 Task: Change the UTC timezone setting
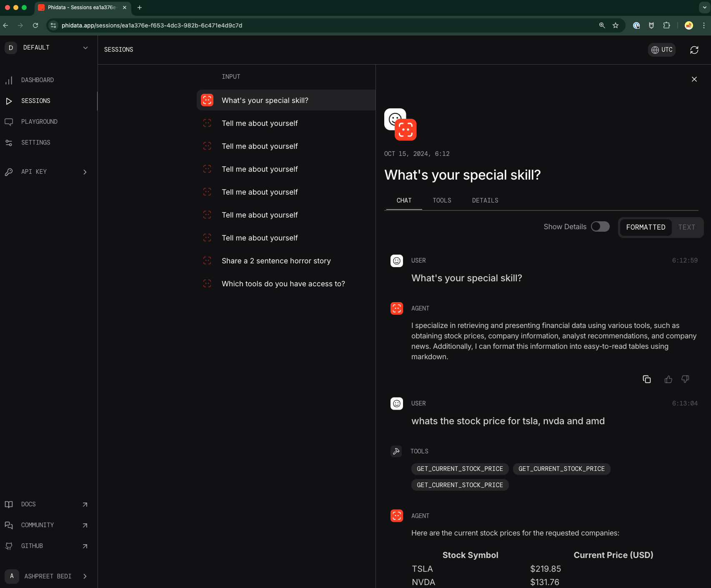point(661,50)
